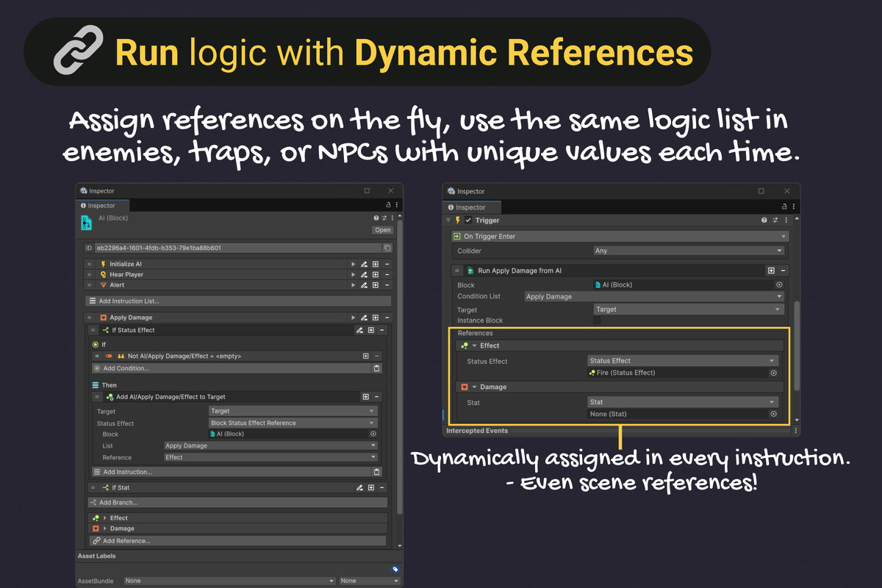Click the plus icon on Run Apply Damage row
The width and height of the screenshot is (882, 588).
771,271
